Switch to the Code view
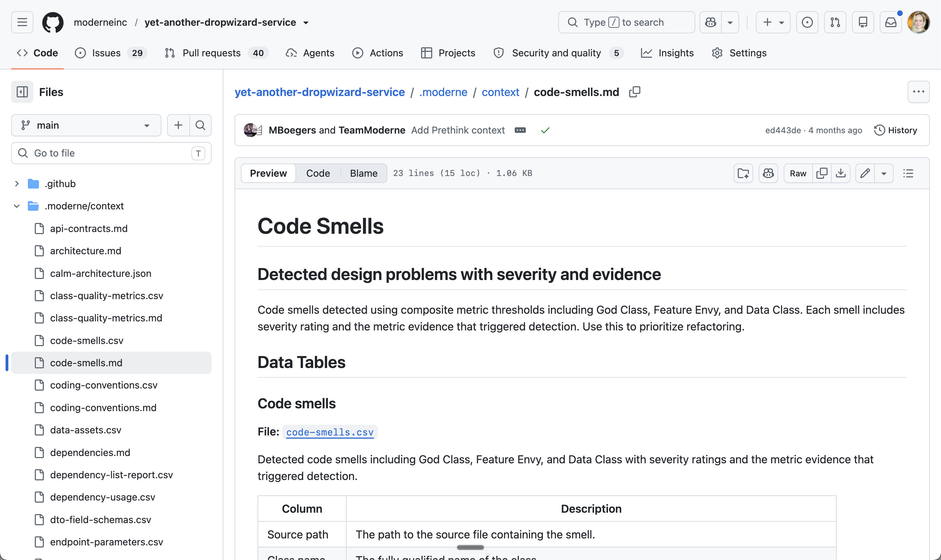The image size is (941, 560). coord(318,173)
